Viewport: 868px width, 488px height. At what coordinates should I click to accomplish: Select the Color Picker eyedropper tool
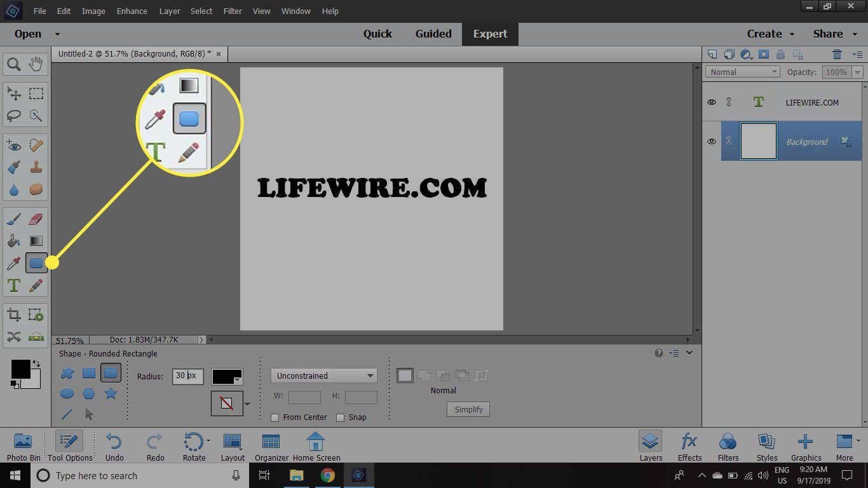coord(13,263)
